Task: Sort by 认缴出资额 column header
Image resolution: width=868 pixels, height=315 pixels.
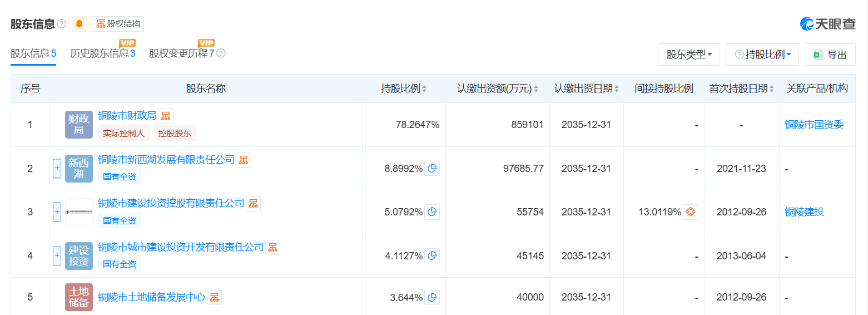Action: click(x=498, y=88)
